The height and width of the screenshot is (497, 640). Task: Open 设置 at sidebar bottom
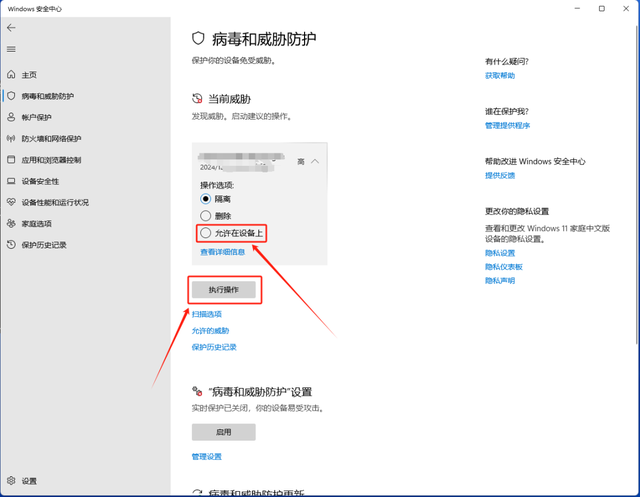tap(29, 481)
